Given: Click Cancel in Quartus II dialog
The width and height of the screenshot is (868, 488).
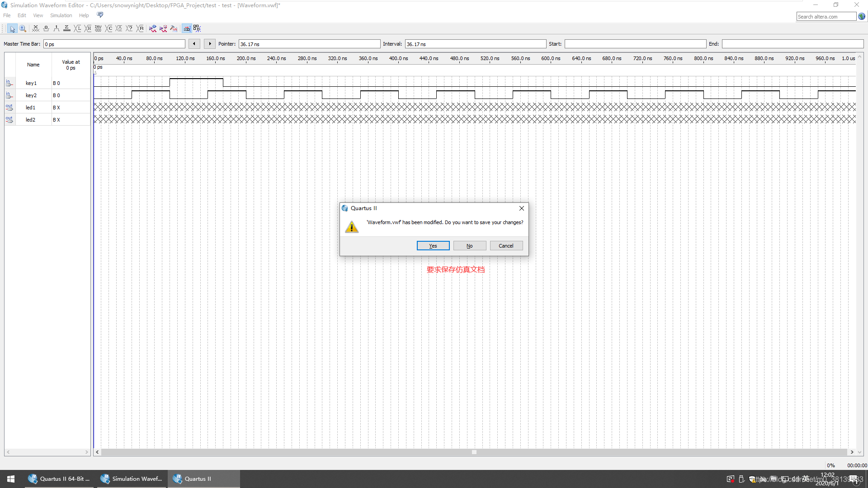Looking at the screenshot, I should 506,246.
